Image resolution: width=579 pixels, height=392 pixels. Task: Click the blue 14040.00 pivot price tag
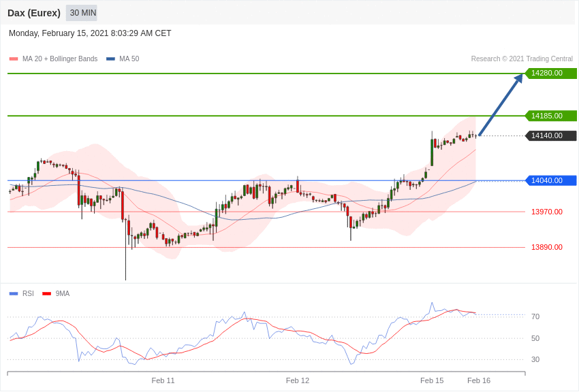(550, 180)
